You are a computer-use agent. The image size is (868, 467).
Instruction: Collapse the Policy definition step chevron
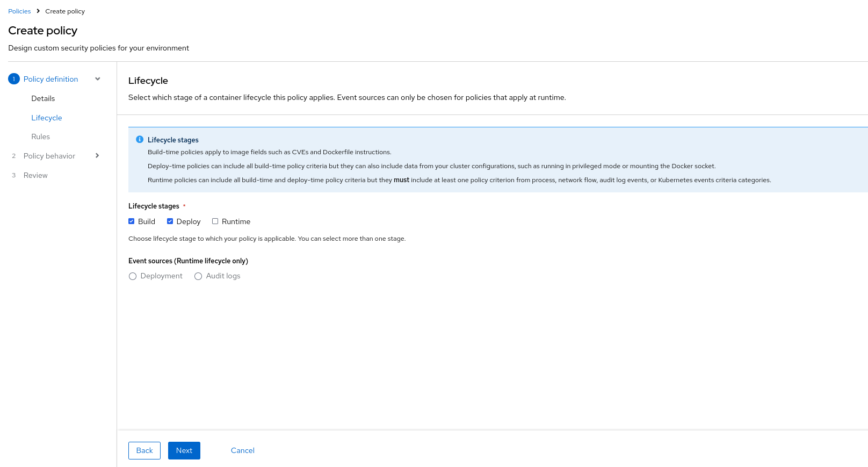click(98, 79)
